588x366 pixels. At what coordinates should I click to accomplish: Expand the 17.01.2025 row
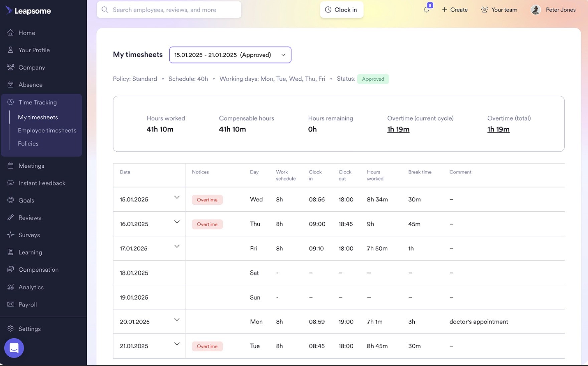177,247
